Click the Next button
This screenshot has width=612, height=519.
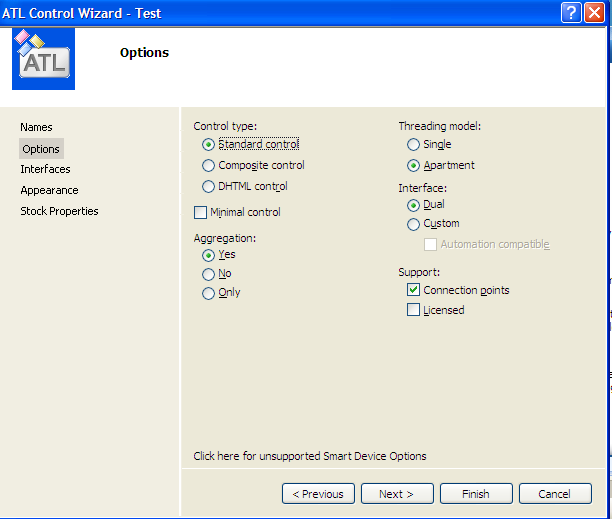397,494
